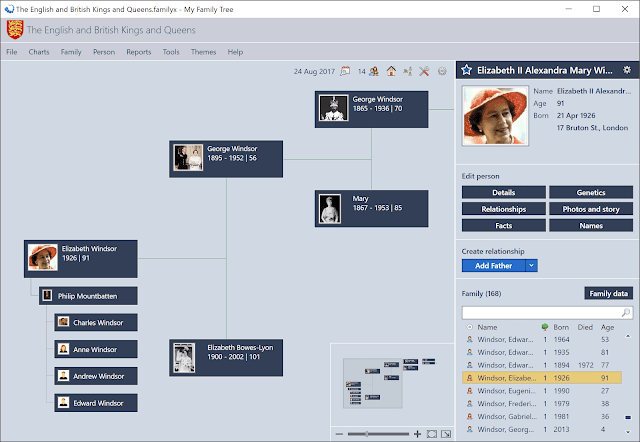Click the Facts button

(504, 225)
